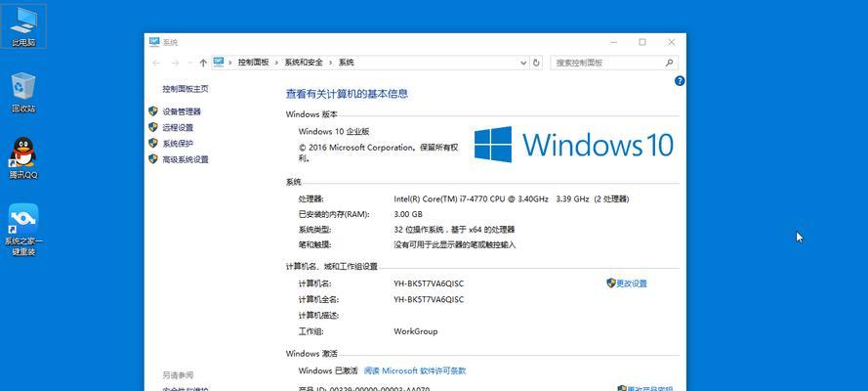The image size is (868, 391).
Task: Open help question mark icon
Action: point(680,81)
